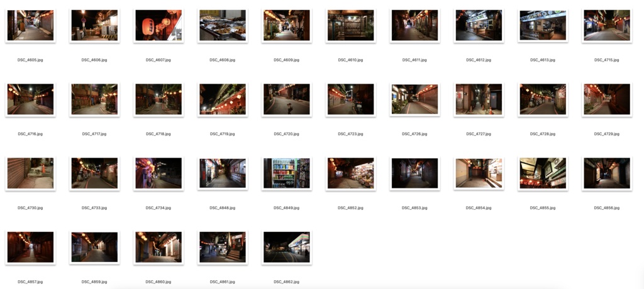Select the DSC_4848.jpg thumbnail

pyautogui.click(x=223, y=173)
